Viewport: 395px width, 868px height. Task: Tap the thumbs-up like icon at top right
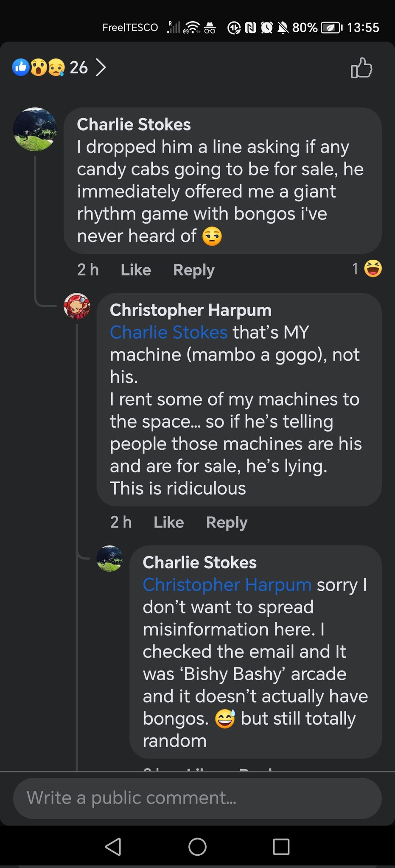click(x=361, y=68)
